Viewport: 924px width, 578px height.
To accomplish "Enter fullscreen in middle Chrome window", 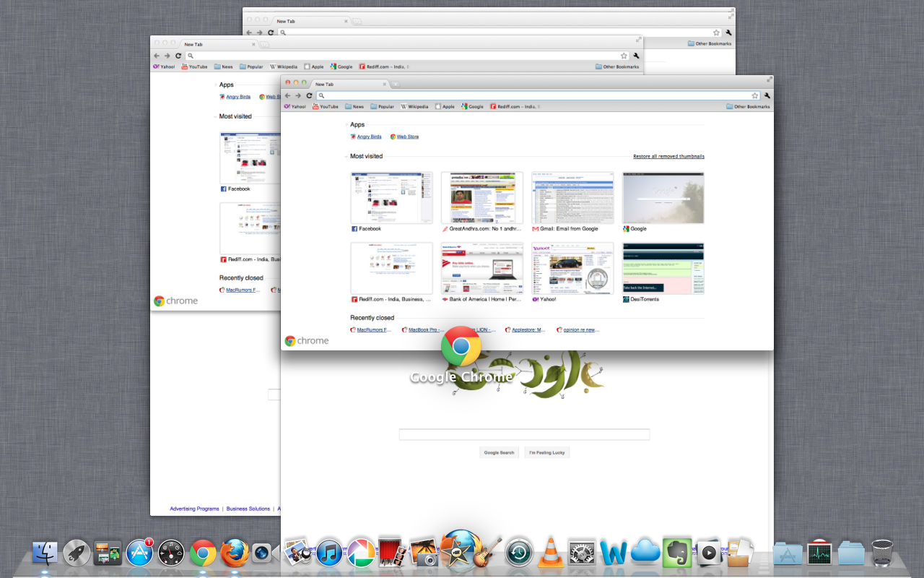I will coord(639,40).
